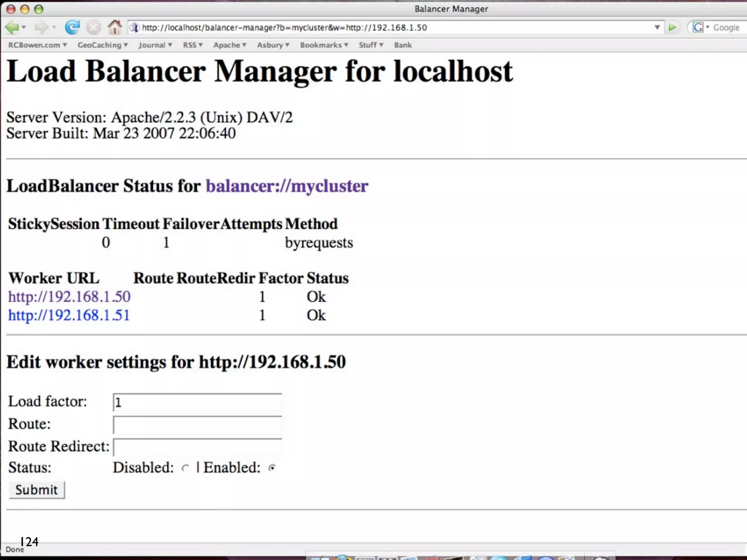Select the Disabled status radio button
The height and width of the screenshot is (560, 747).
(185, 468)
